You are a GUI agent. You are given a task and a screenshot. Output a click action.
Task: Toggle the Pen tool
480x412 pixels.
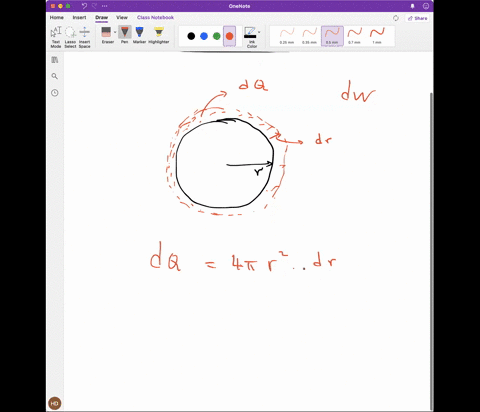click(x=125, y=35)
